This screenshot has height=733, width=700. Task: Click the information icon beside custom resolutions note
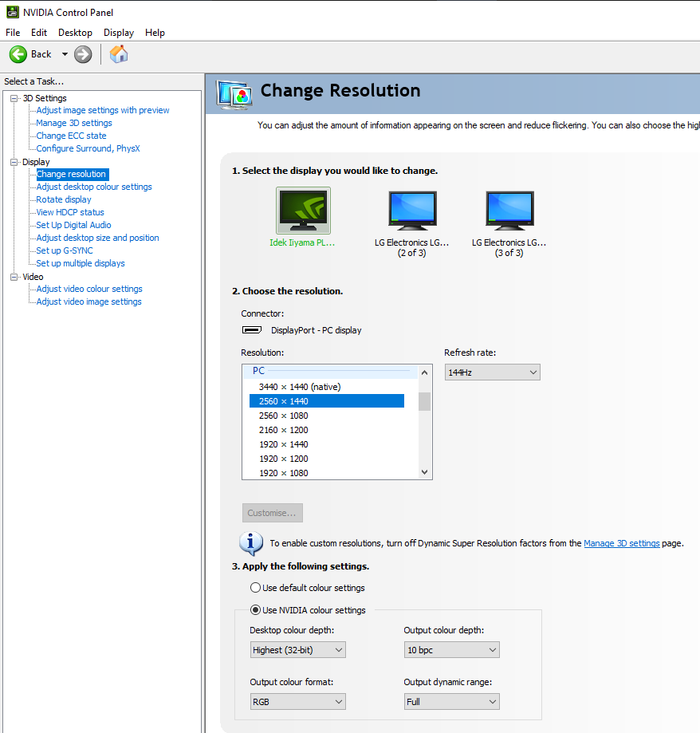pos(251,543)
